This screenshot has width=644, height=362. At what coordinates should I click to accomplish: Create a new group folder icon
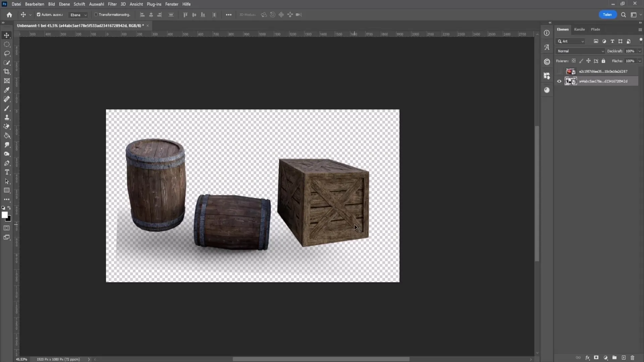614,358
